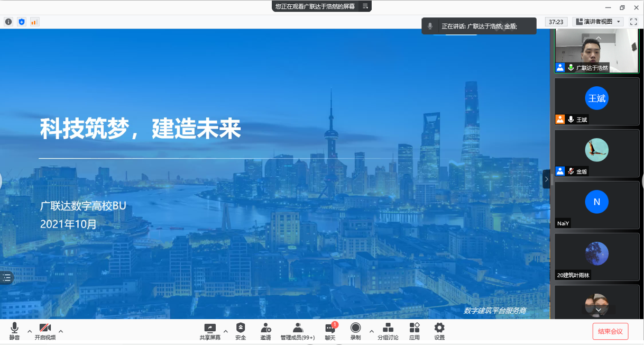
Task: Open the invite (邀请) participants icon
Action: tap(265, 331)
